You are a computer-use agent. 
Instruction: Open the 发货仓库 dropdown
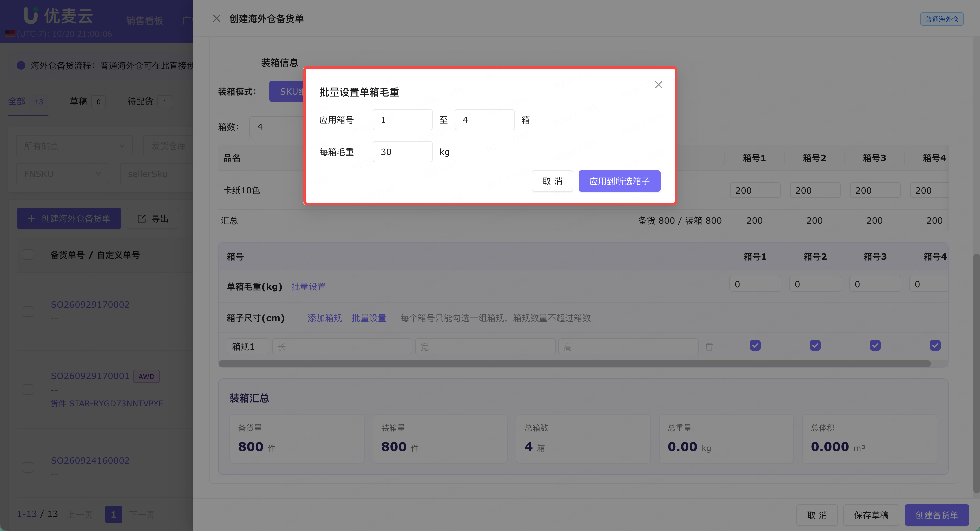[x=169, y=146]
